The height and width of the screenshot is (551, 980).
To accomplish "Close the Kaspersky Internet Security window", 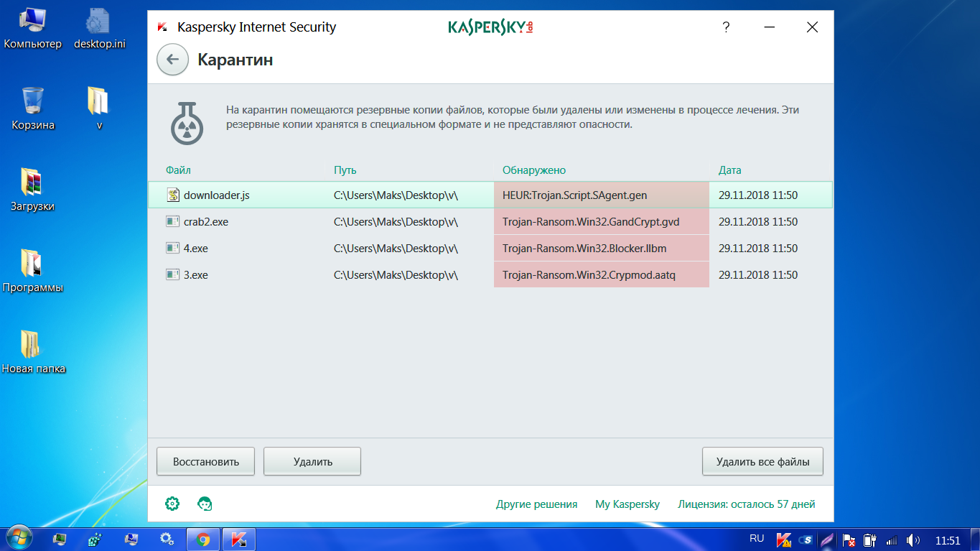I will coord(812,27).
